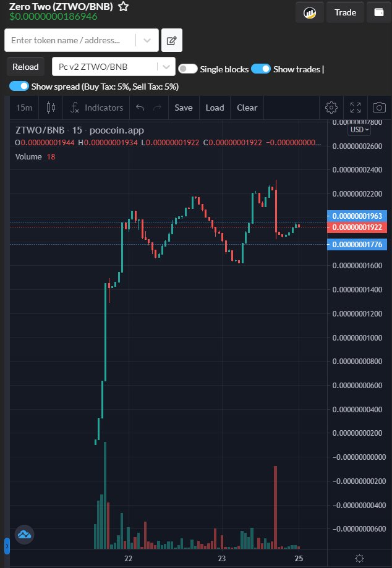Open candlestick chart style selector

[x=51, y=108]
